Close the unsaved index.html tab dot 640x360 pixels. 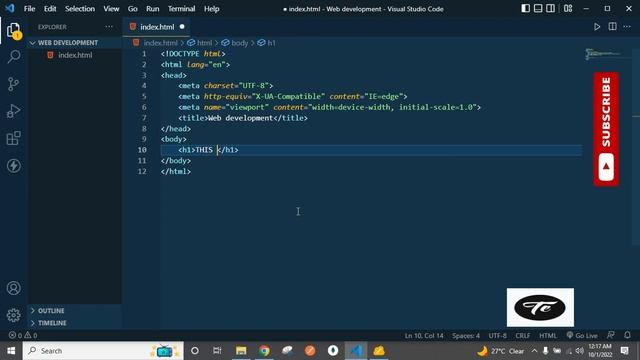point(182,27)
